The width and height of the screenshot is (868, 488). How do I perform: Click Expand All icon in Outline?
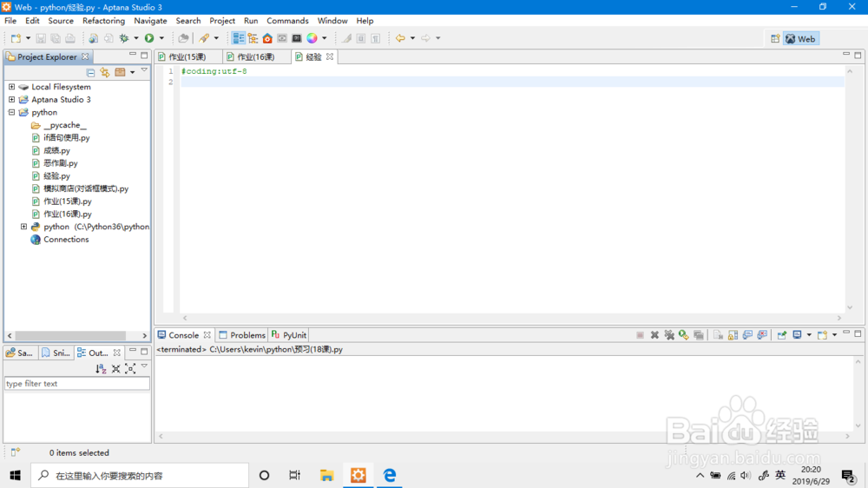coord(130,368)
